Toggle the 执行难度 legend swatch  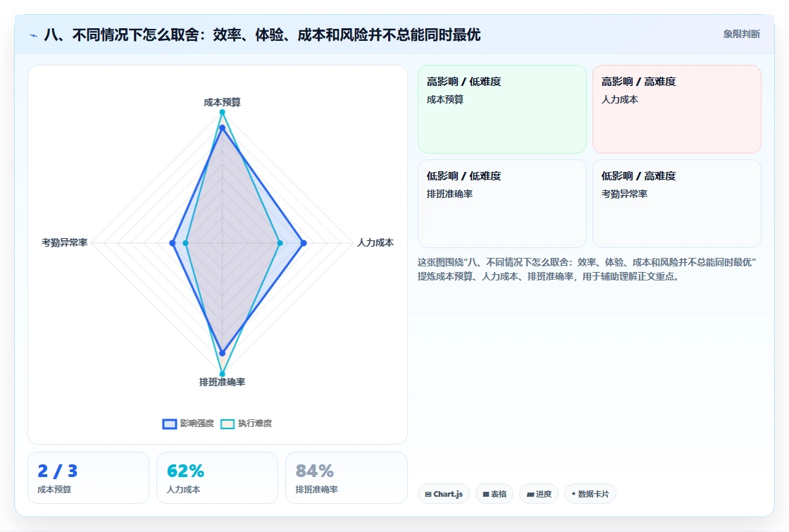228,423
